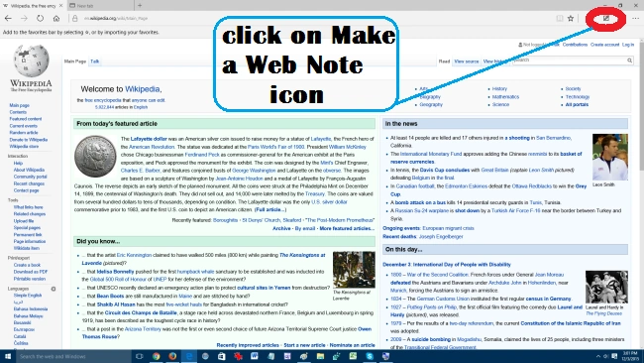
Task: Open a new tab with plus button
Action: click(140, 5)
